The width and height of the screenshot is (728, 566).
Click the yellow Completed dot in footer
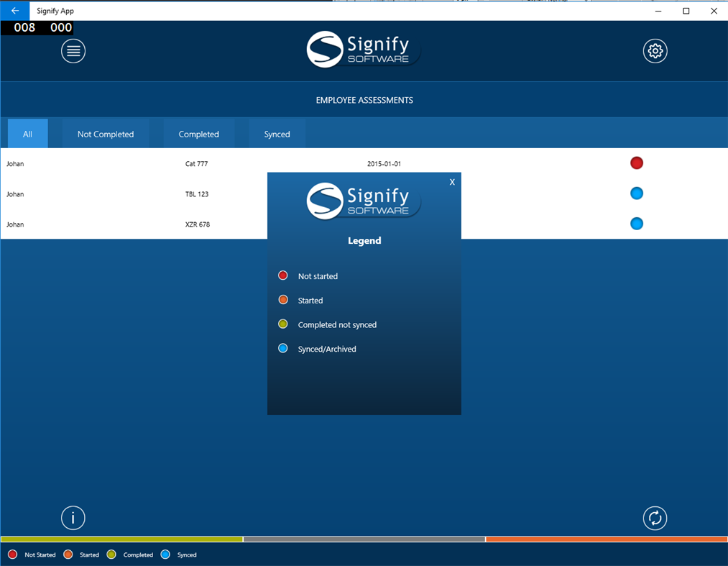pos(111,554)
